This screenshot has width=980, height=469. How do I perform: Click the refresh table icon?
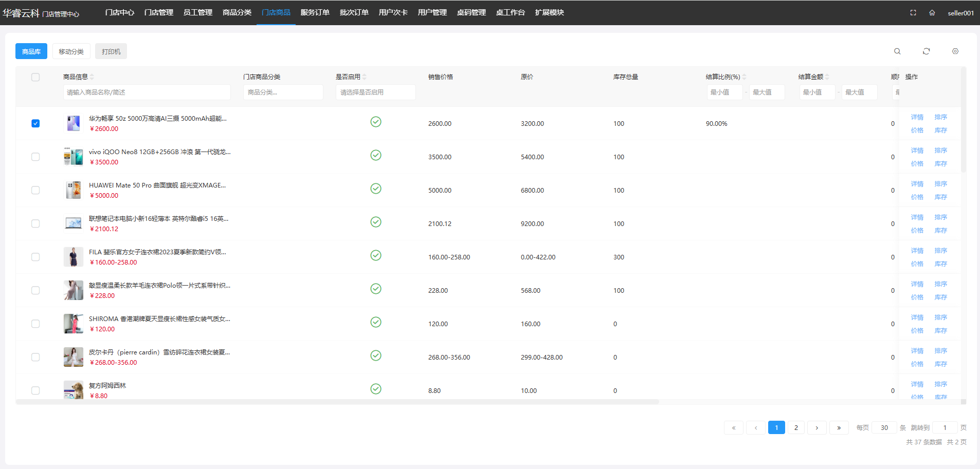(926, 51)
